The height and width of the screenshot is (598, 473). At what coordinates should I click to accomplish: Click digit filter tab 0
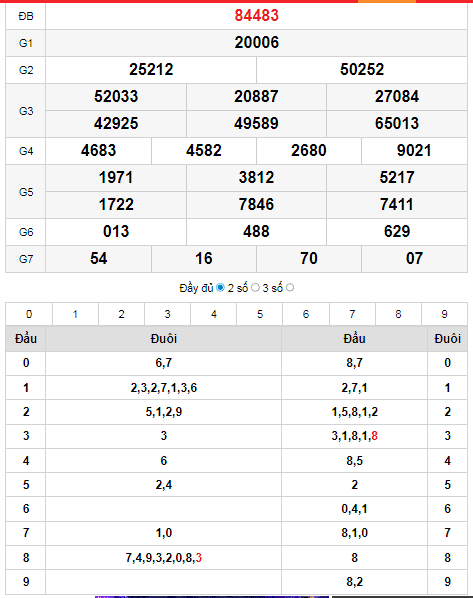29,314
